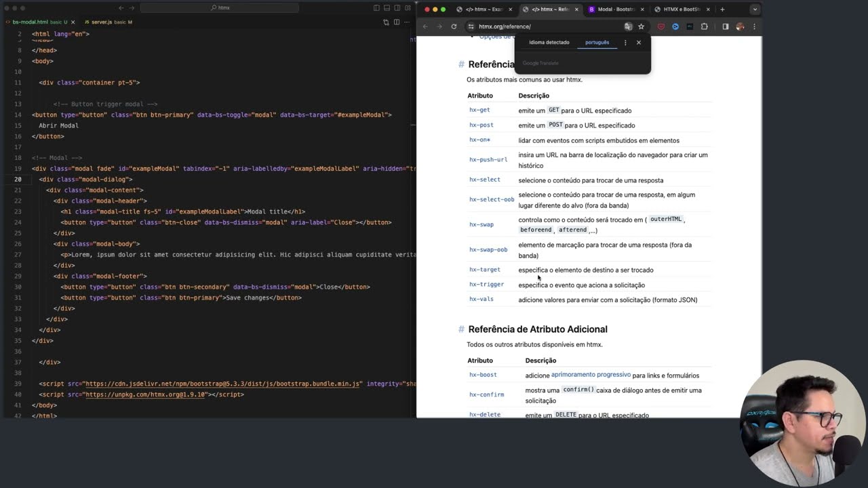868x488 pixels.
Task: Open the Pocket extension icon
Action: 661,26
